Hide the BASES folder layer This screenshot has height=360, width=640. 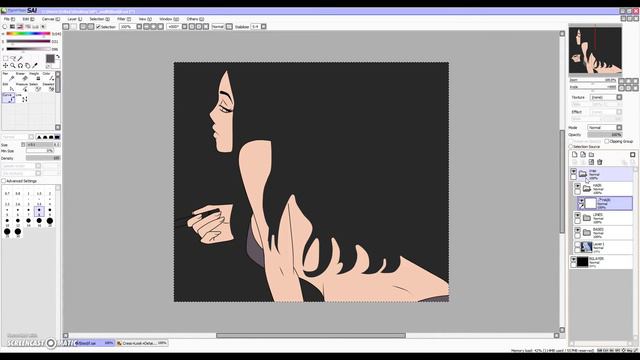[x=578, y=230]
